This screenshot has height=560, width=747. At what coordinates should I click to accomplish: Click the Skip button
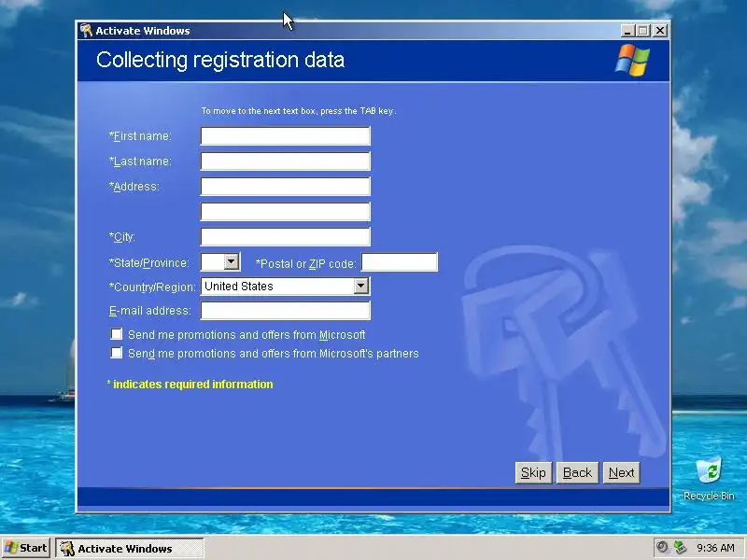coord(533,472)
